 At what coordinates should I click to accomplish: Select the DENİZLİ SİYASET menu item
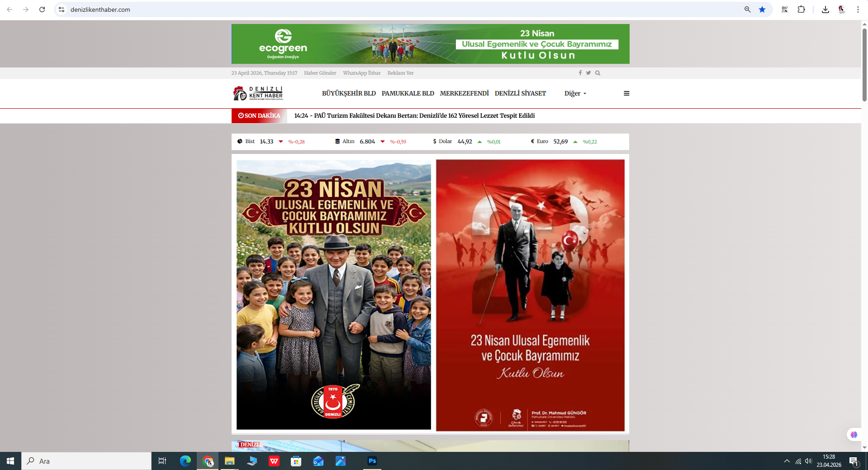tap(520, 93)
